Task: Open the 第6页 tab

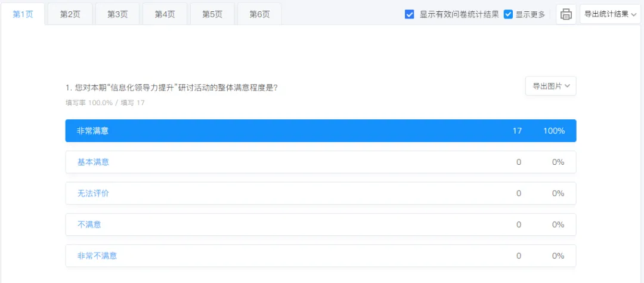Action: tap(259, 14)
